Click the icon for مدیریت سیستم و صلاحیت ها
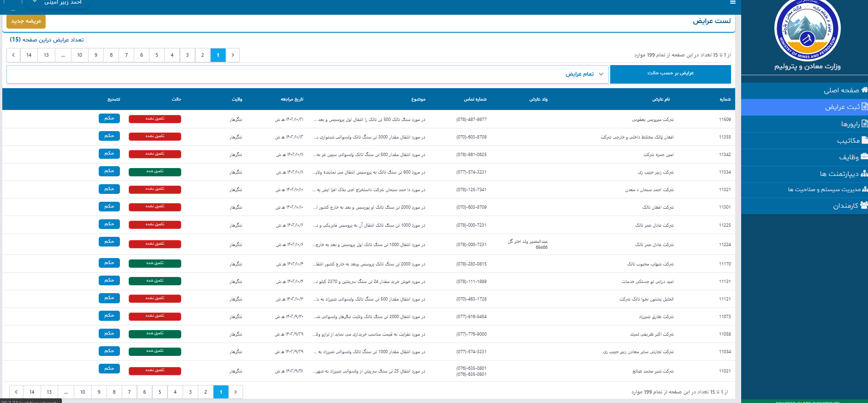Image resolution: width=868 pixels, height=403 pixels. [x=864, y=189]
